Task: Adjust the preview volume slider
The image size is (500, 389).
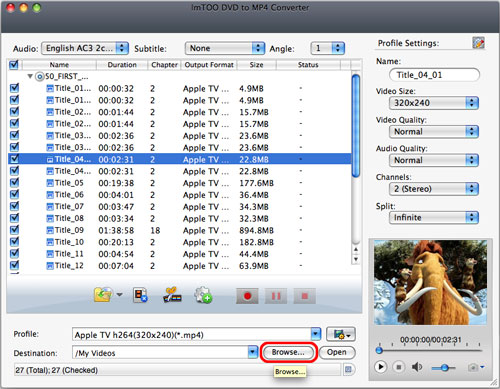Action: point(444,368)
